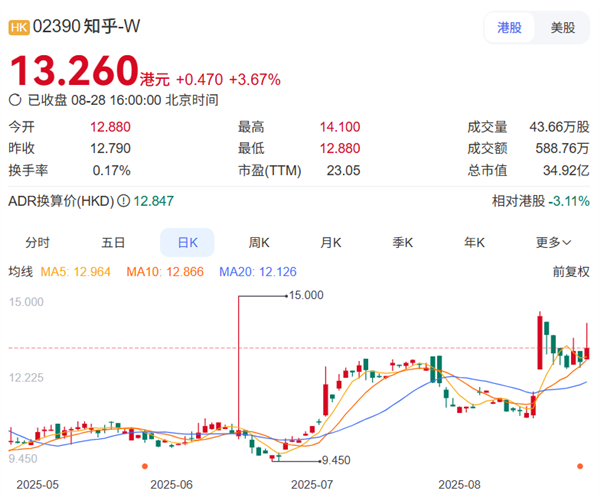
Task: Open the 月K monthly chart
Action: pos(331,242)
